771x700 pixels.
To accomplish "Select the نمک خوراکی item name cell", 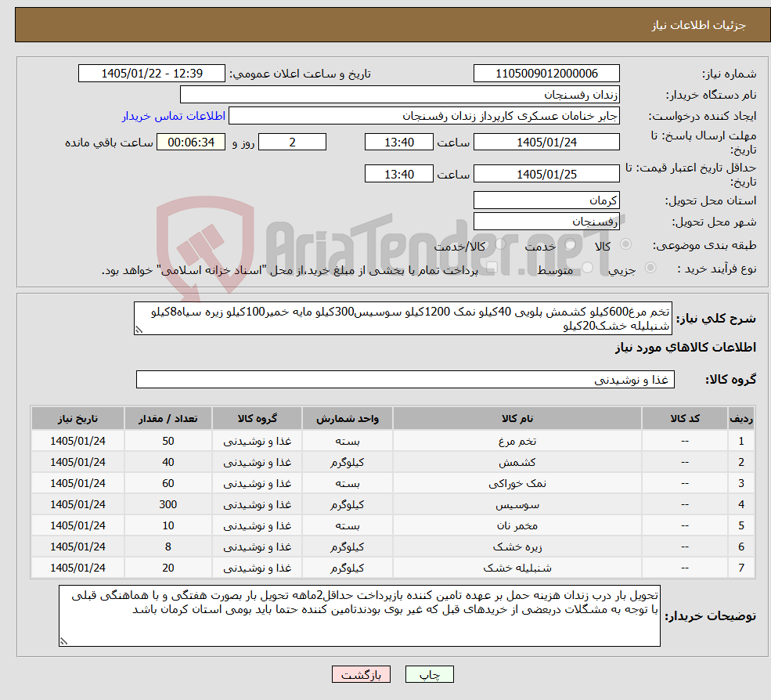I will [517, 484].
